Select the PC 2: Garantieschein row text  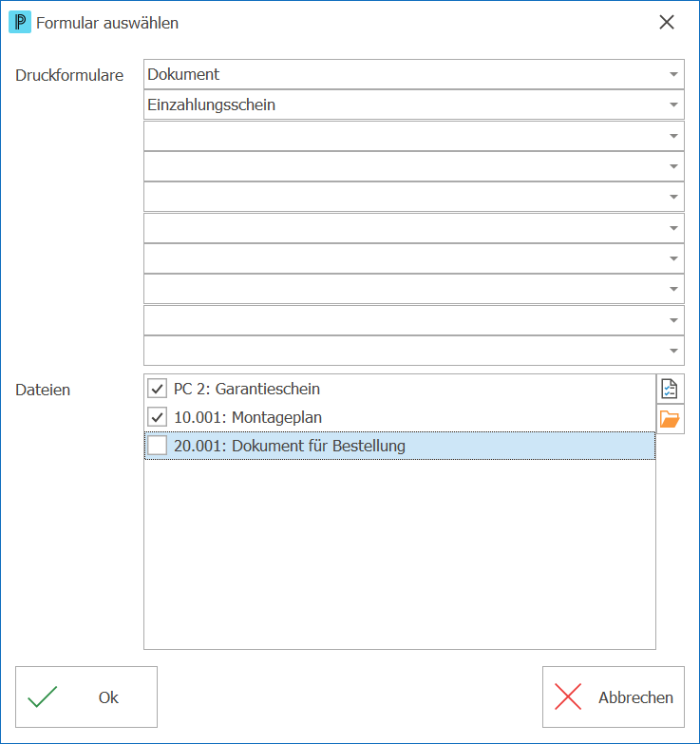pyautogui.click(x=247, y=389)
